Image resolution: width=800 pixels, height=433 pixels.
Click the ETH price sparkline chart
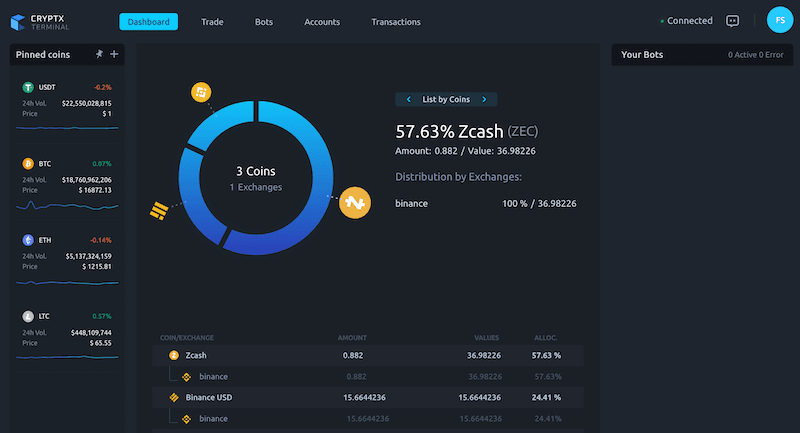(x=67, y=283)
